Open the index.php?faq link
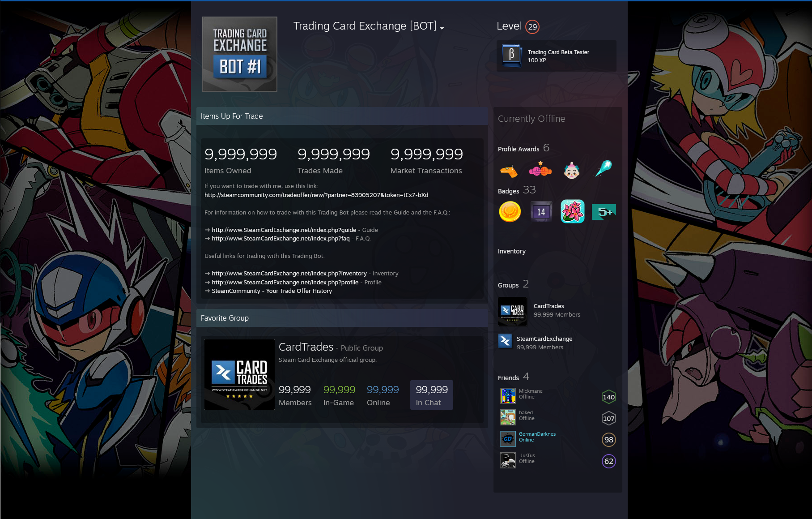The image size is (812, 519). tap(281, 239)
